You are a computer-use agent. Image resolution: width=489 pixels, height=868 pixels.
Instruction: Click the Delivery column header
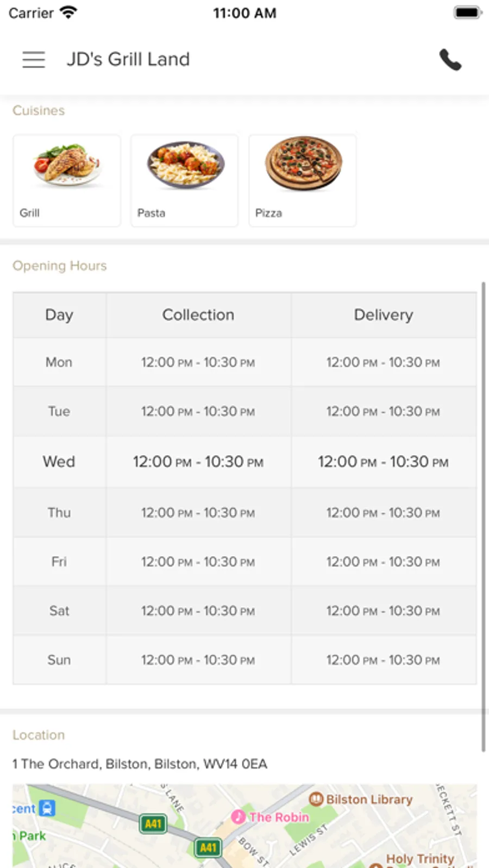tap(384, 315)
